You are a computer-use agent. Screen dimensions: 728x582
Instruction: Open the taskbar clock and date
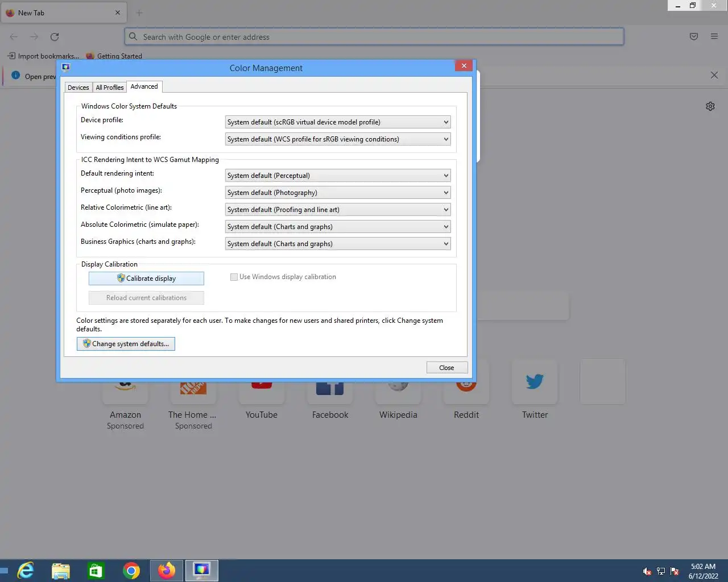tap(703, 571)
